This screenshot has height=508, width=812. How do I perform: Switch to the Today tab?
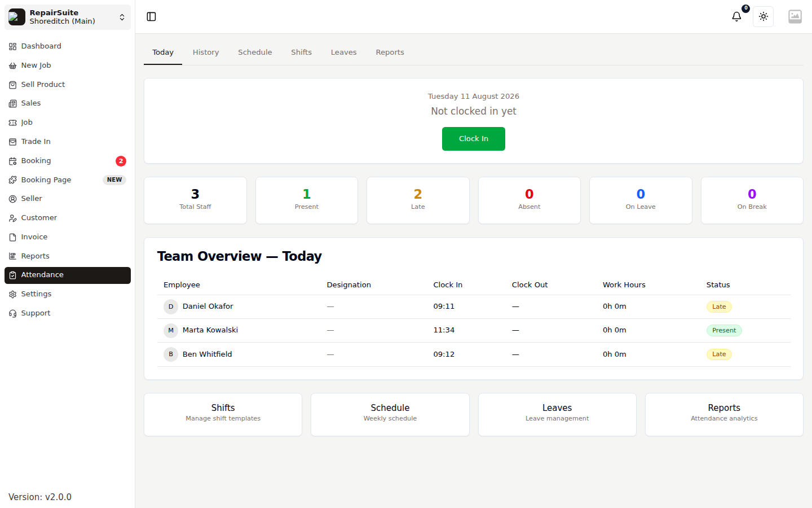tap(163, 52)
